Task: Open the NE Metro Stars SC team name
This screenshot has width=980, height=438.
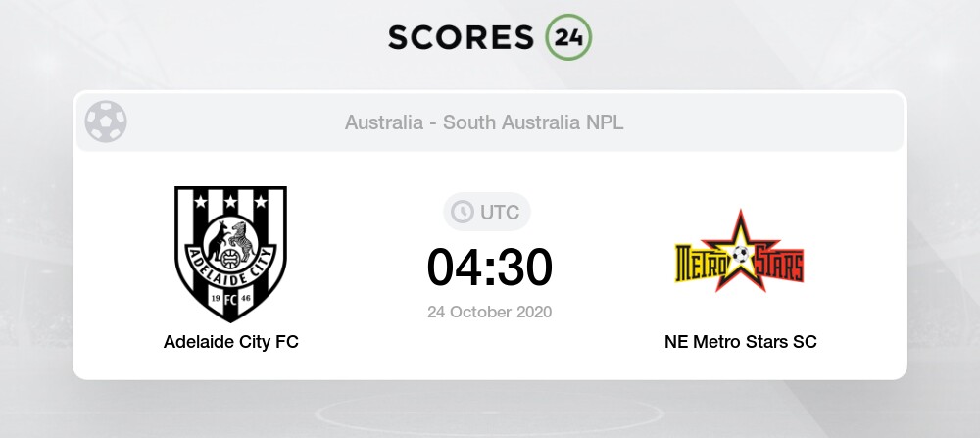Action: point(740,342)
